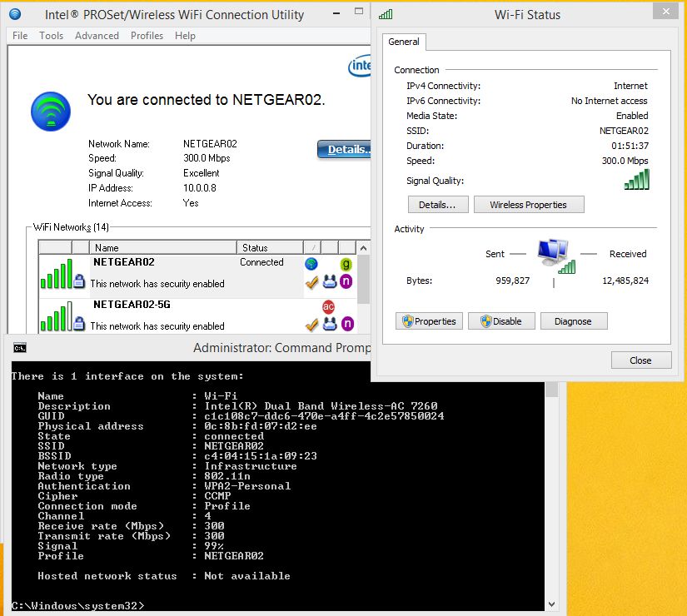Click the purple 802.11n icon on NETGEAR02
The image size is (687, 616).
click(346, 281)
